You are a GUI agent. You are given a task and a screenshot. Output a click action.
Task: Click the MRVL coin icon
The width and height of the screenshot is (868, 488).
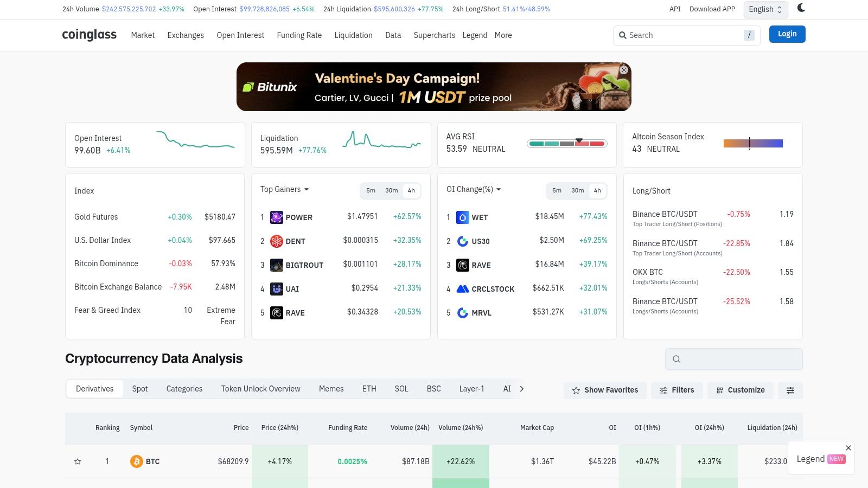[x=463, y=313]
